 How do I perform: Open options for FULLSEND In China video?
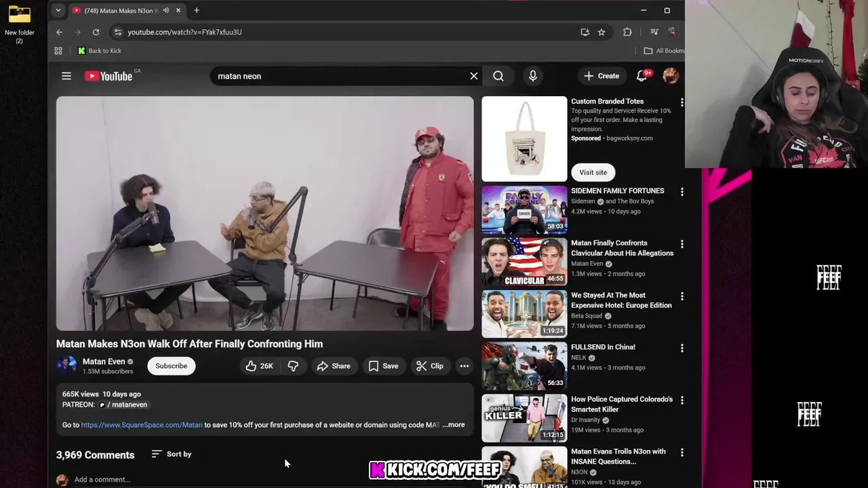[x=682, y=348]
